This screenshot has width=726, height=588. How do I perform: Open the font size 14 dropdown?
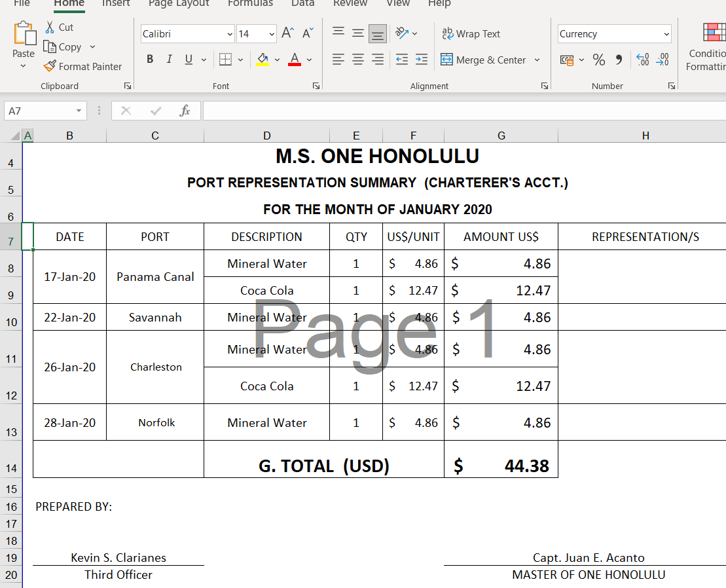tap(272, 34)
